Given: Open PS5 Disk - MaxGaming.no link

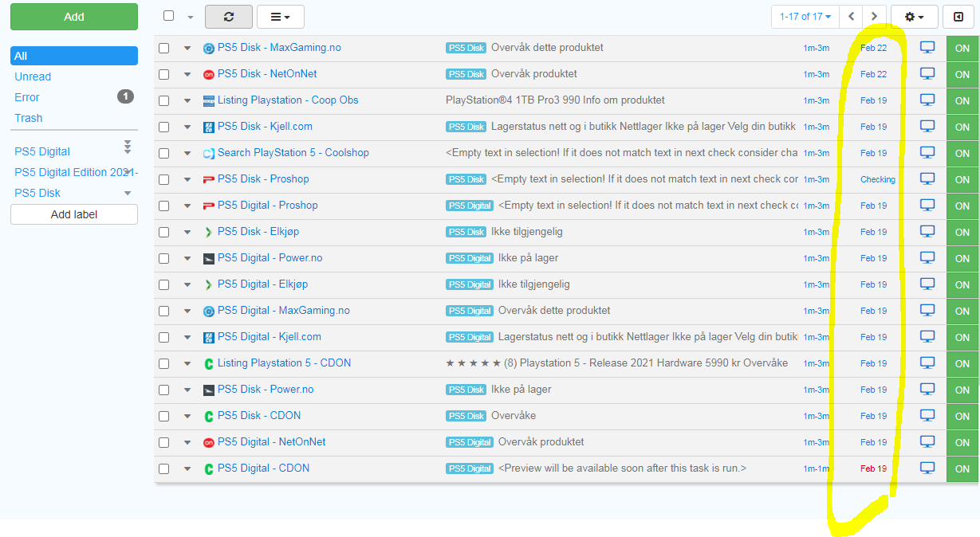Looking at the screenshot, I should coord(279,47).
